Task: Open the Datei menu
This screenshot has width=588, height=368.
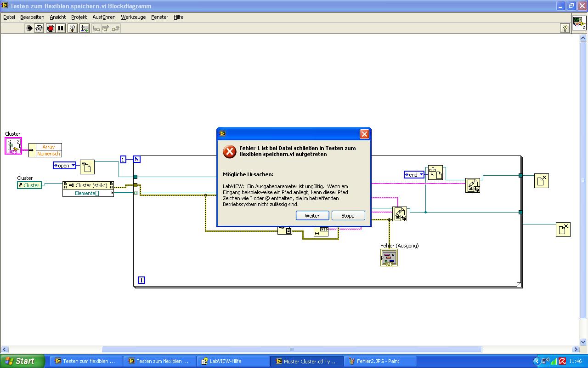Action: (x=9, y=17)
